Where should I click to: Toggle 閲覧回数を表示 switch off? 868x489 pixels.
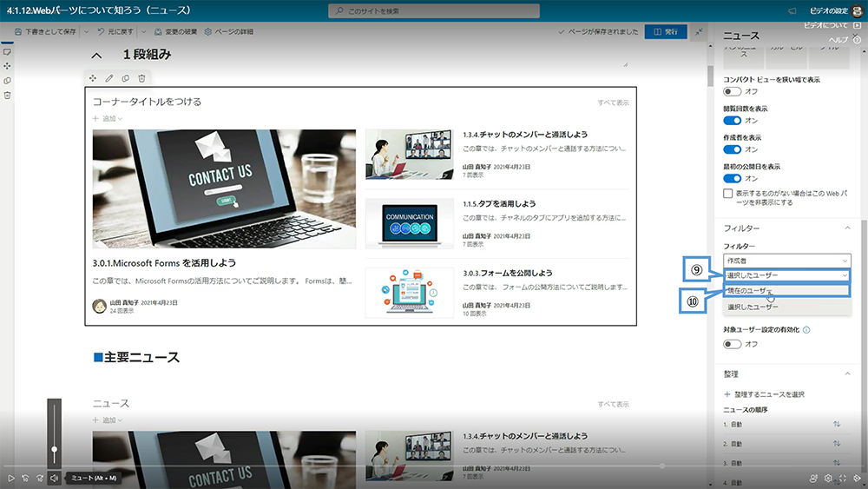click(x=732, y=120)
